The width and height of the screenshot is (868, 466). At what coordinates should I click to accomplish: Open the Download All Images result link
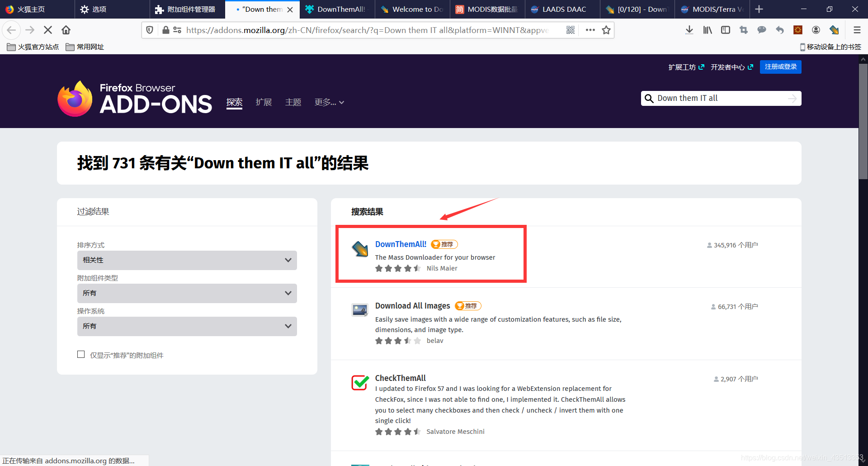412,306
